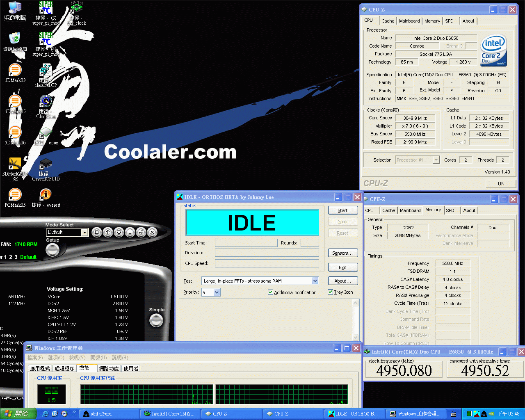Switch to IDLE - ORTHOS taskbar button

tap(356, 414)
